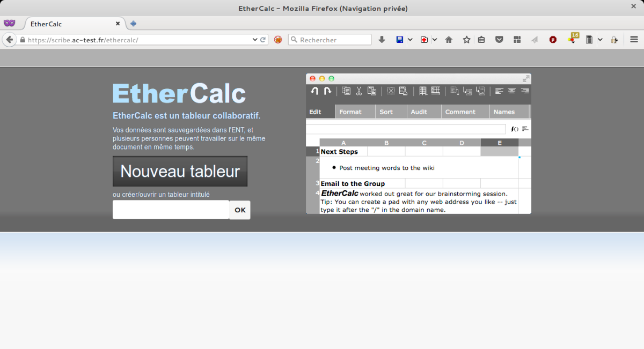Click the Paste Formats brush icon
644x349 pixels.
point(404,91)
